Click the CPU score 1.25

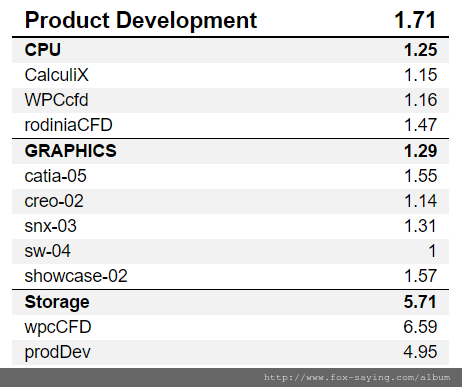click(420, 50)
